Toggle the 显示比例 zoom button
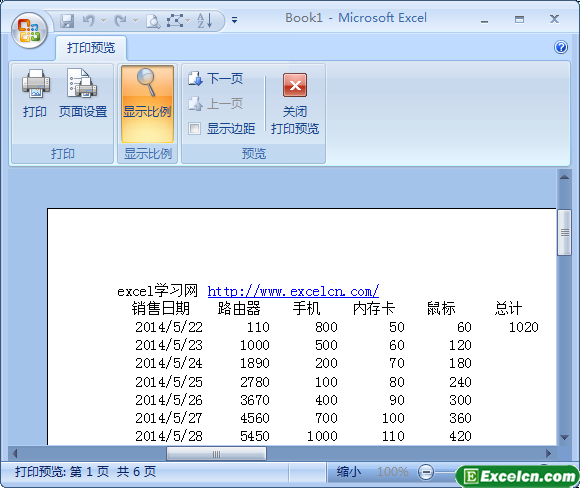This screenshot has height=488, width=580. point(147,104)
